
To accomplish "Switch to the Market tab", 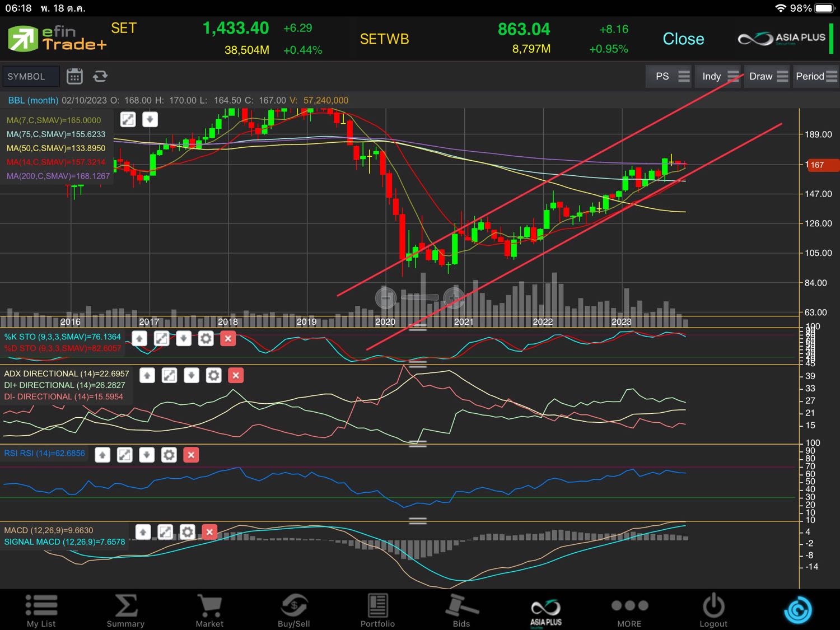I will click(x=209, y=610).
